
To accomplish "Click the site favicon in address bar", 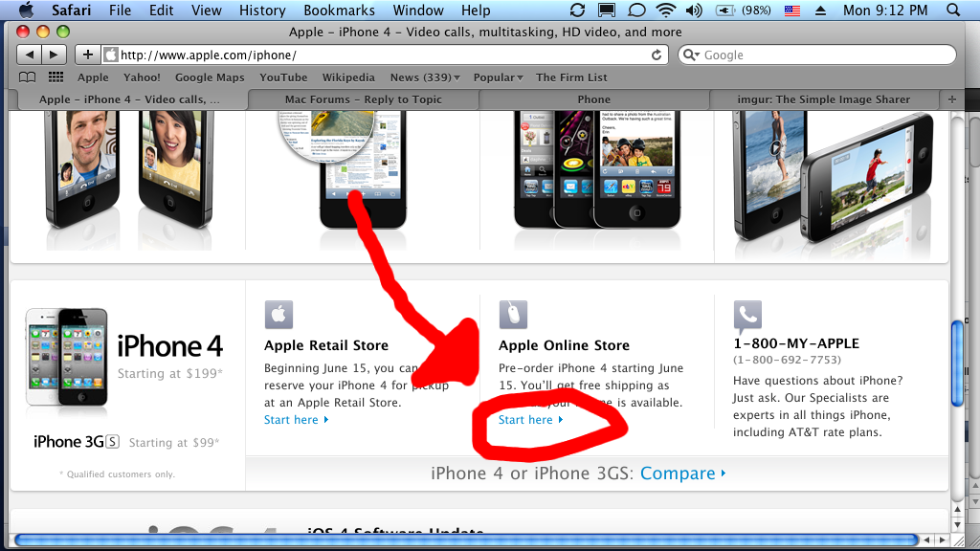I will 111,55.
